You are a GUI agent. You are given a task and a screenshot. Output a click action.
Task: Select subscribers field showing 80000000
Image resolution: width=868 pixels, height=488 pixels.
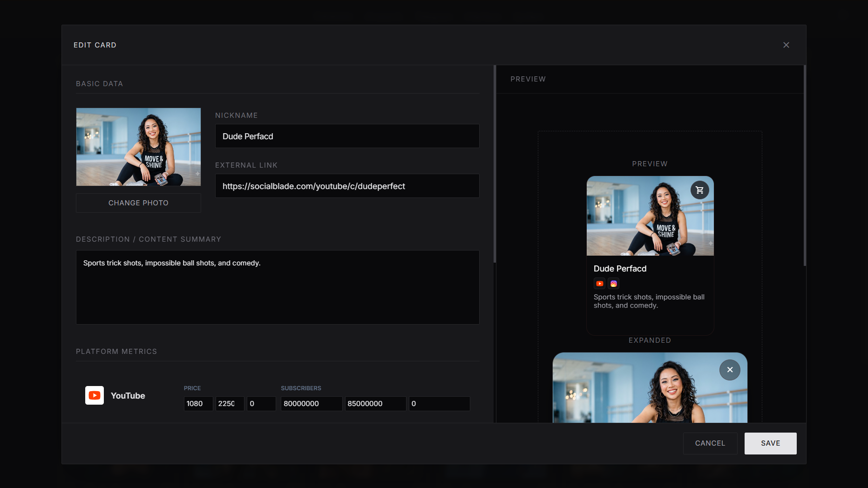point(312,404)
